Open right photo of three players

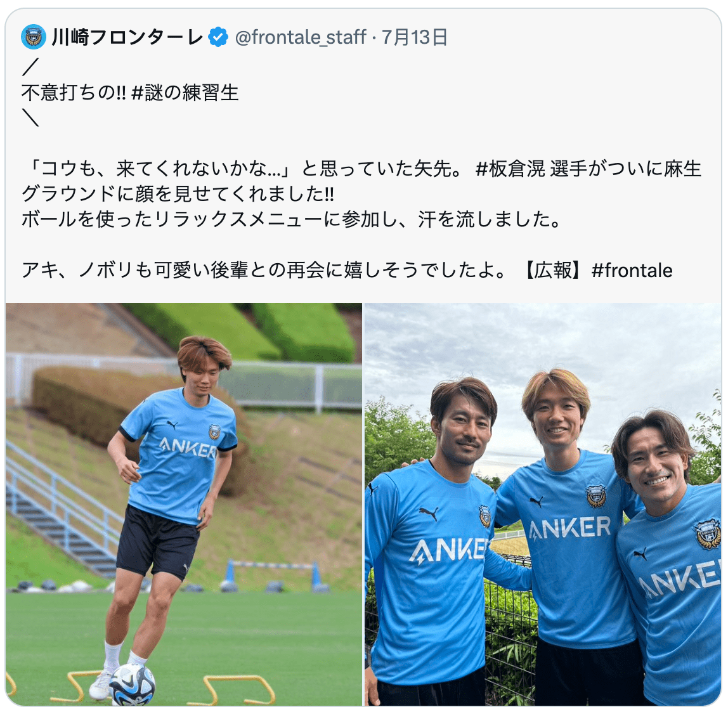tap(543, 504)
